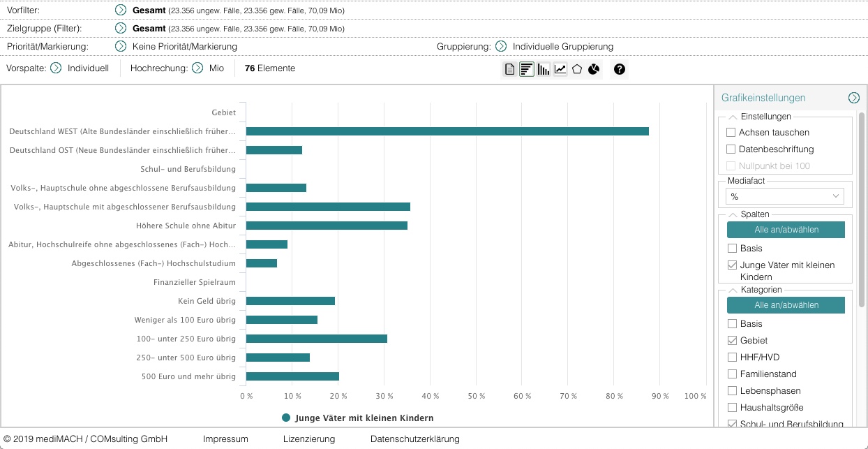Click Alle an/abwählen under Spalten

click(786, 230)
